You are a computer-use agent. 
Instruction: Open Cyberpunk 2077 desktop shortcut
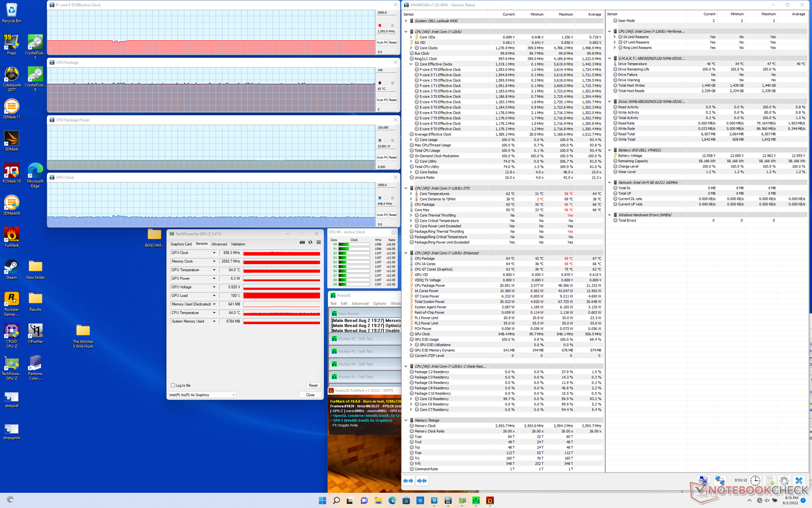[x=11, y=80]
